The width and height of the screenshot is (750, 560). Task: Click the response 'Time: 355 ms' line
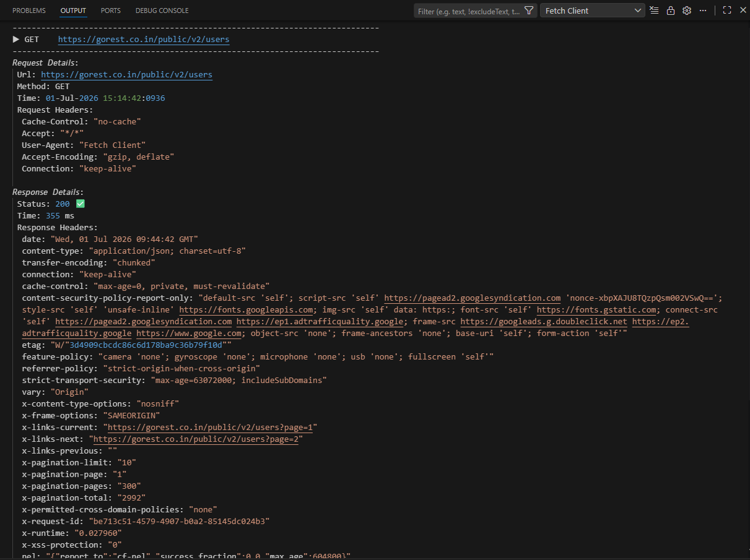[x=46, y=216]
